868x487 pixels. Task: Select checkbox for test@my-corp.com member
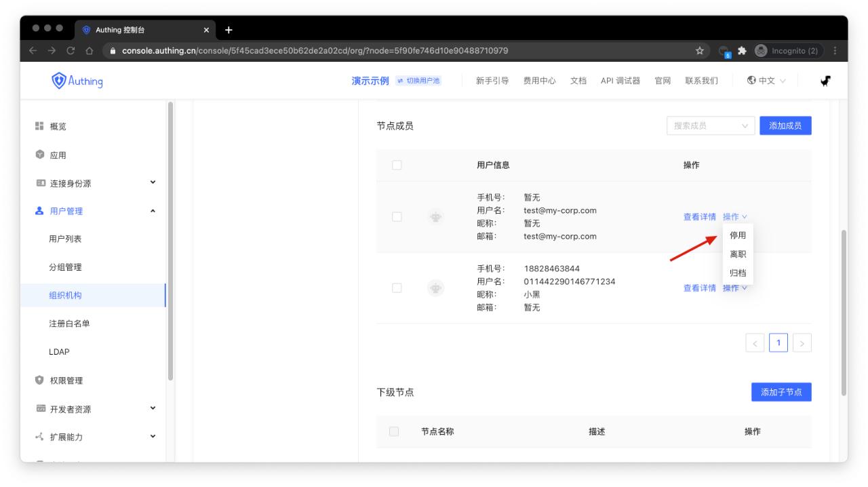coord(397,217)
